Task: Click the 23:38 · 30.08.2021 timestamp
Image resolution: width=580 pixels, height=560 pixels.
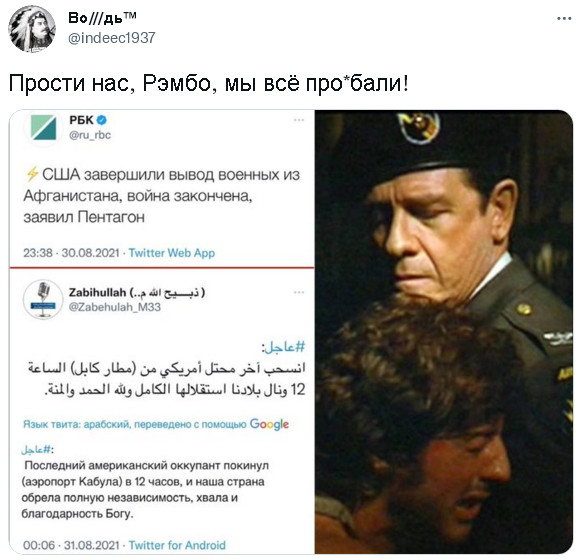Action: pyautogui.click(x=71, y=253)
